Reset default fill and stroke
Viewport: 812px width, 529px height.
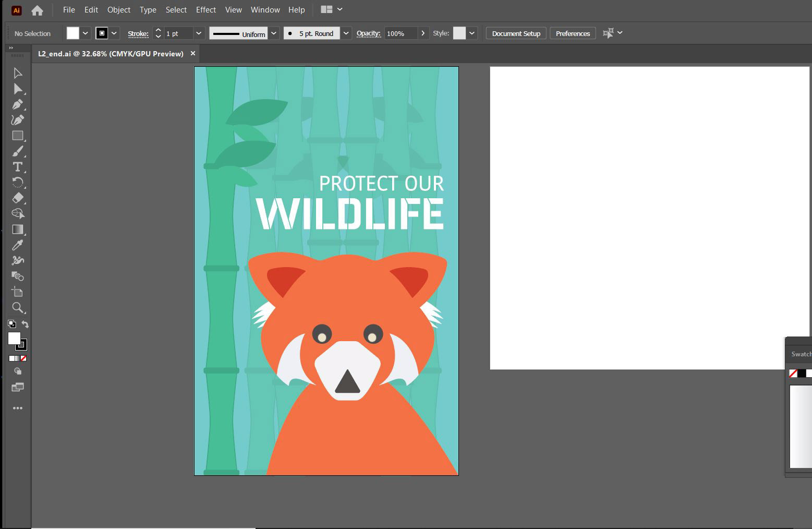click(x=11, y=324)
